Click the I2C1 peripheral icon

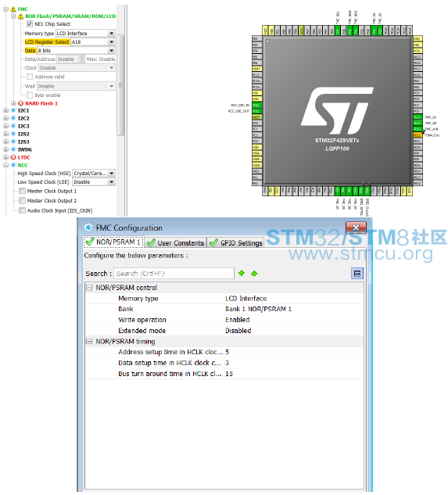coord(13,110)
